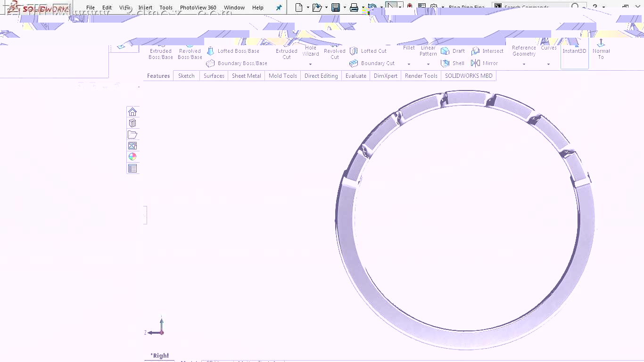
Task: Open the View menu
Action: coord(125,8)
